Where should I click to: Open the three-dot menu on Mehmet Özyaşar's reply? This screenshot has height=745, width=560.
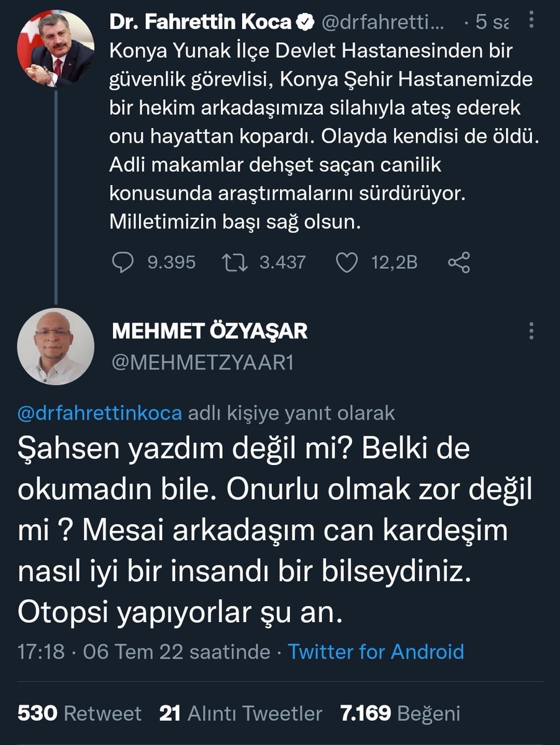(531, 331)
